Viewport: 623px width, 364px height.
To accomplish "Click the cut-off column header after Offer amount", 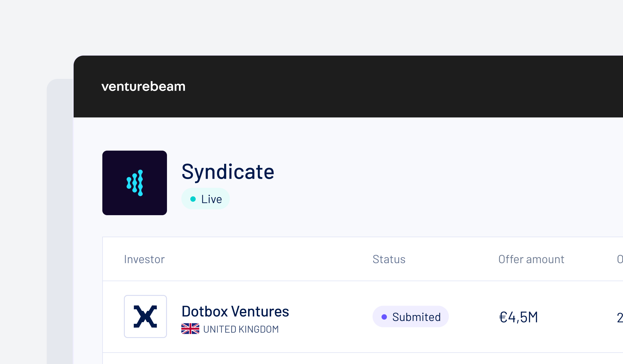I will coord(620,259).
